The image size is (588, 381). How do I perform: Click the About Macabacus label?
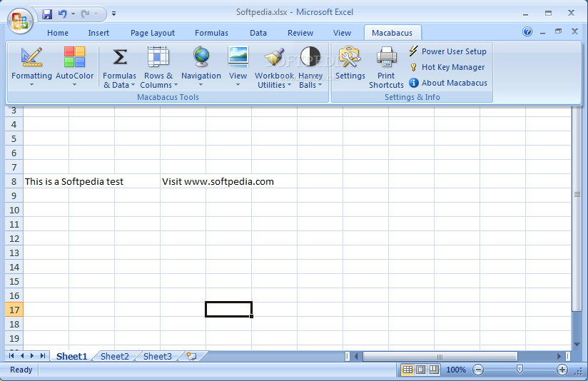click(454, 83)
